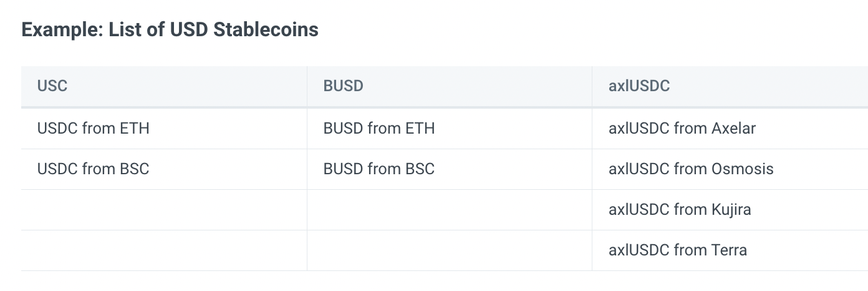
Task: Click the empty BUSD cell in the Terra row
Action: 450,250
